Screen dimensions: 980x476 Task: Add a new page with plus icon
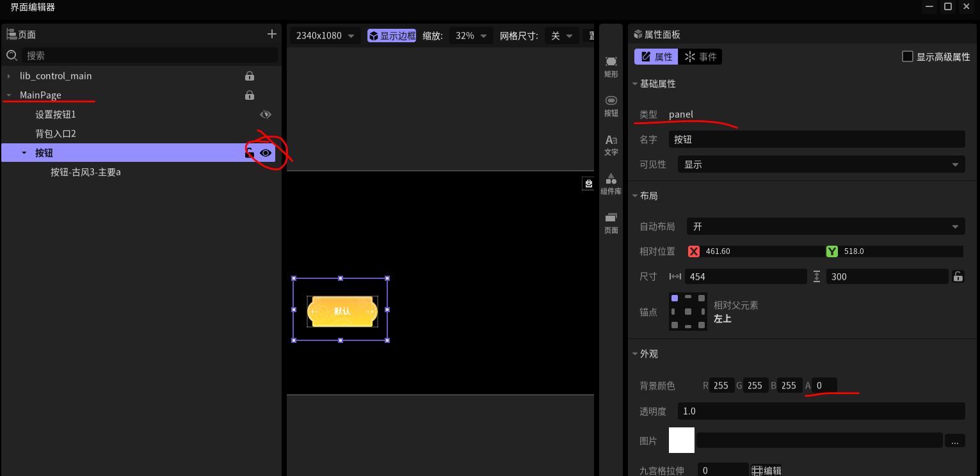coord(271,34)
